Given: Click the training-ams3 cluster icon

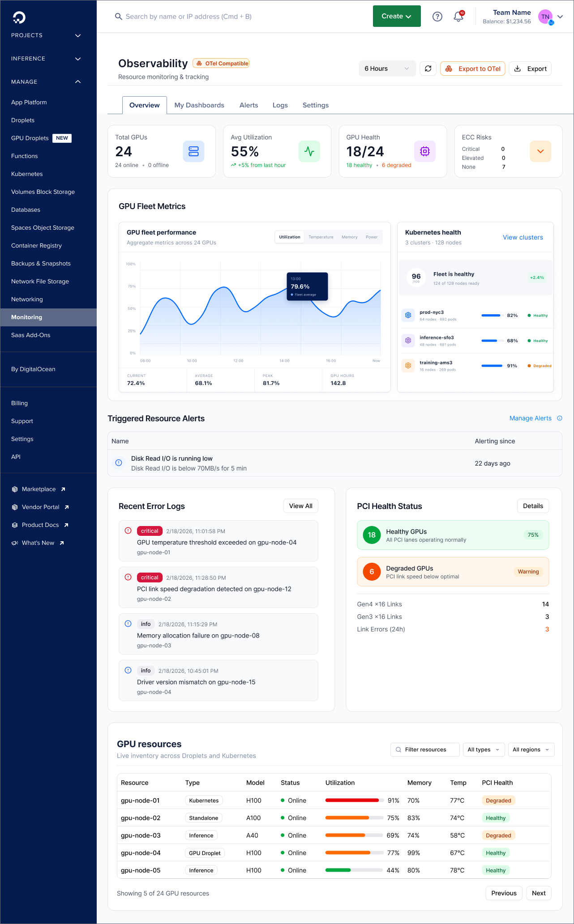Looking at the screenshot, I should pos(408,365).
